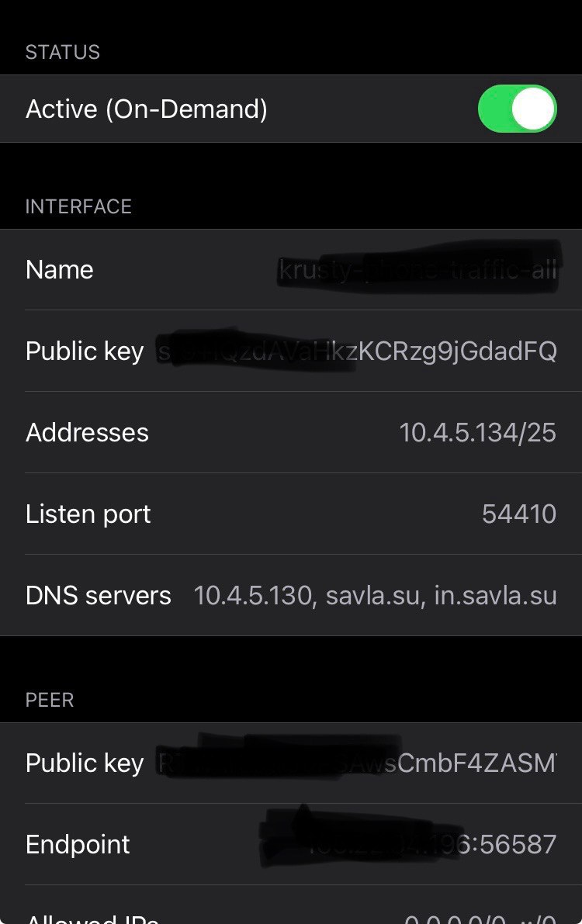582x924 pixels.
Task: Tap the STATUS section header
Action: pyautogui.click(x=63, y=53)
